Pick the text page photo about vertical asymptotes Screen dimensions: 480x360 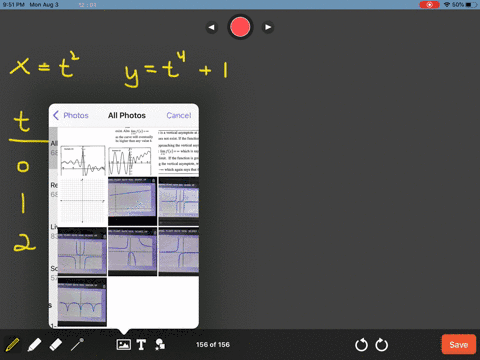pos(179,152)
